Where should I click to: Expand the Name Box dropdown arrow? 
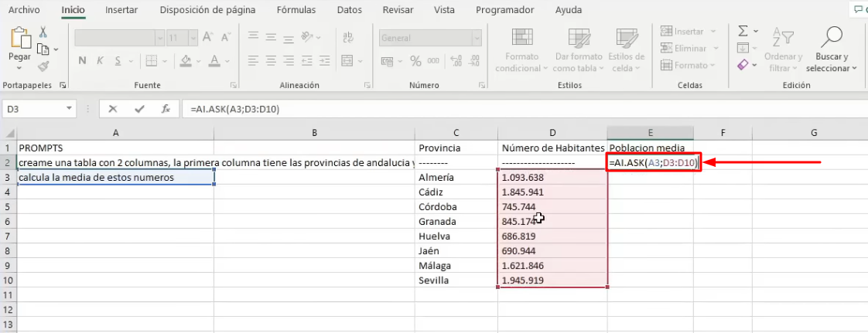point(69,109)
